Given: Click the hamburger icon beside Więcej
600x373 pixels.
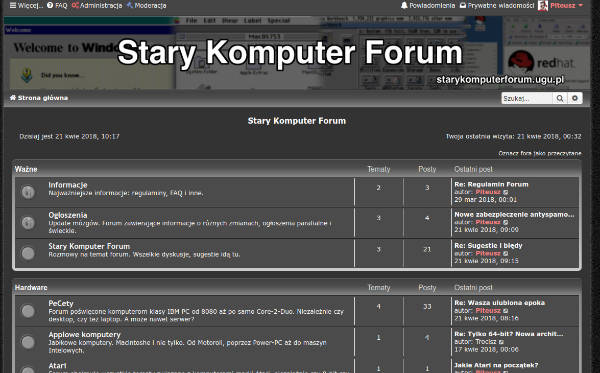Looking at the screenshot, I should tap(13, 5).
